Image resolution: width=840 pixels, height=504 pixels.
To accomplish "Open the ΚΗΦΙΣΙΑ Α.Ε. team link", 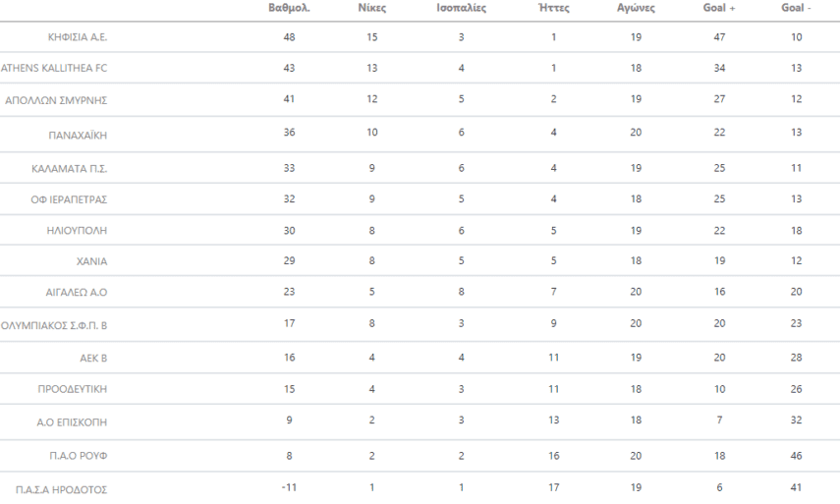I will coord(78,37).
